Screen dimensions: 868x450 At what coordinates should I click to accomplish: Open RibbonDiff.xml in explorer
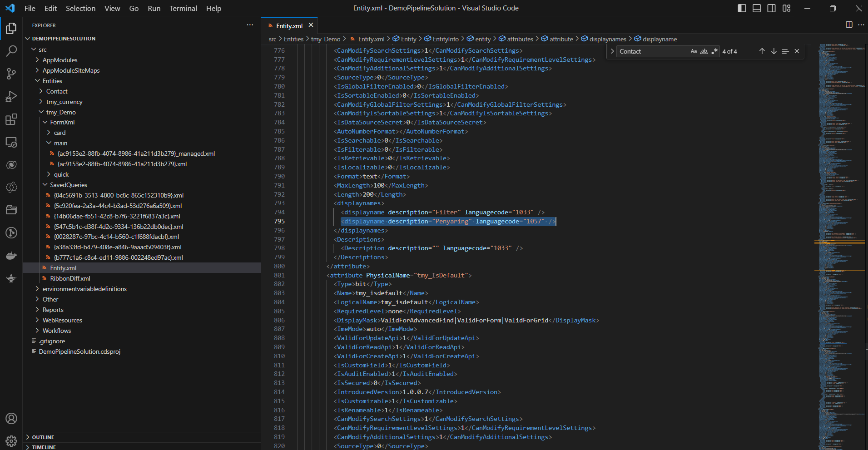point(70,278)
